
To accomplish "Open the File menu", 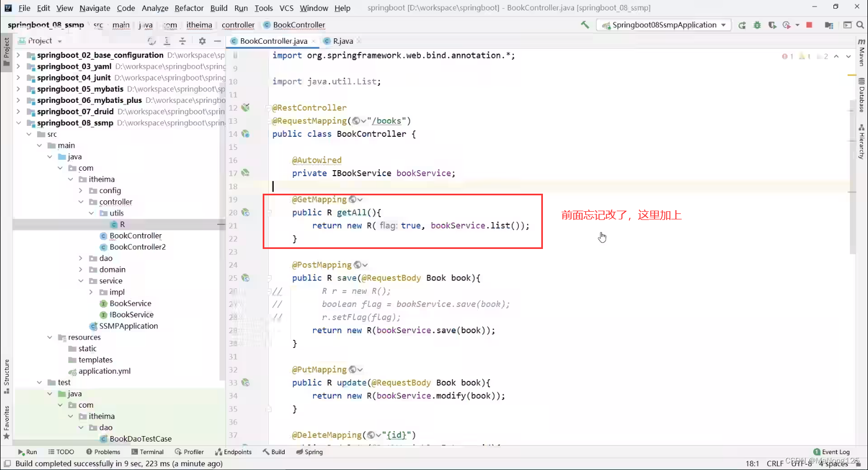I will pyautogui.click(x=24, y=8).
